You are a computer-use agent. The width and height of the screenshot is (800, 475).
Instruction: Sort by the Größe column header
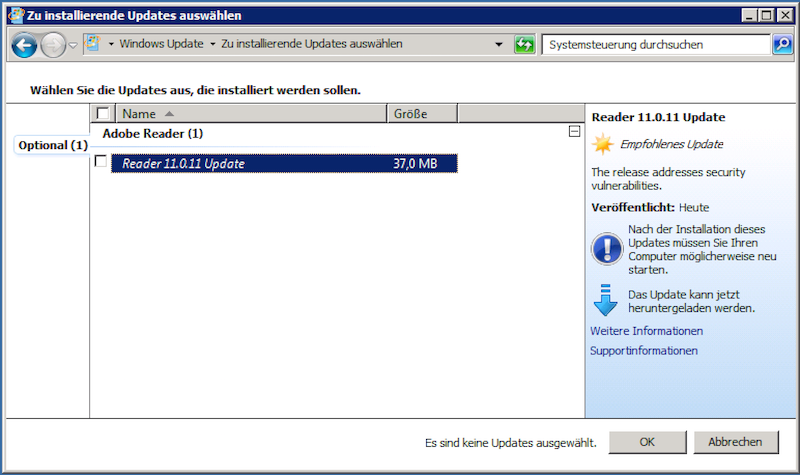pyautogui.click(x=422, y=113)
